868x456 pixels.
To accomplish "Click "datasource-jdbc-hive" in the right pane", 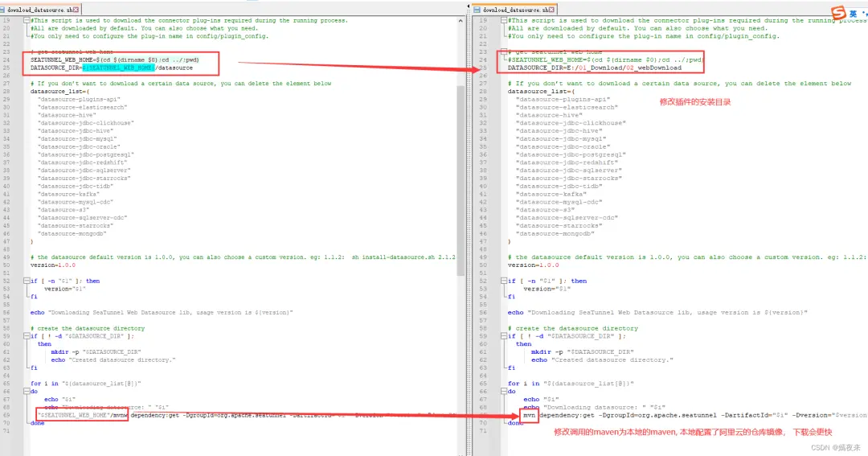I will 561,131.
